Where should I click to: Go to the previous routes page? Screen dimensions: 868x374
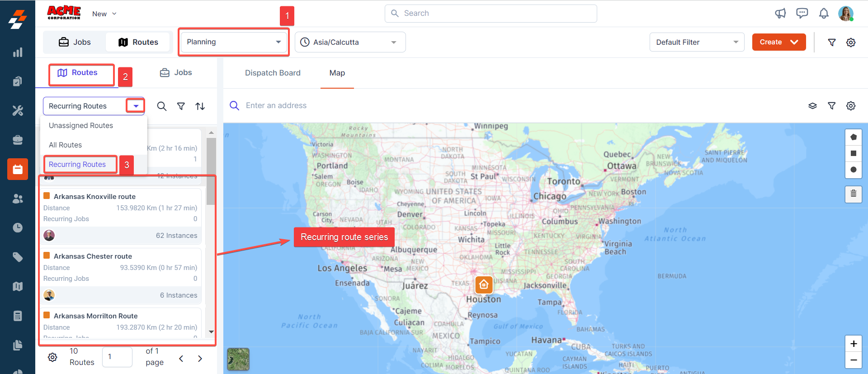(x=181, y=359)
